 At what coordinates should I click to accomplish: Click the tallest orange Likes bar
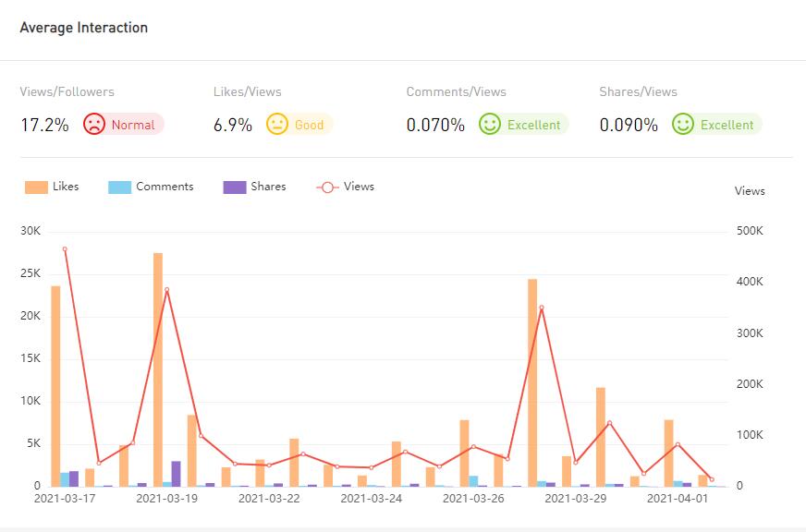click(158, 369)
